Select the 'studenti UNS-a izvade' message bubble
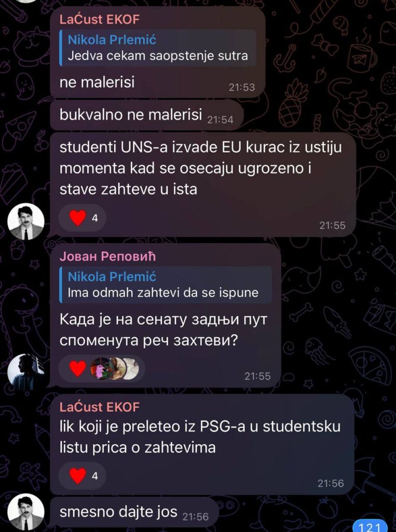 [203, 184]
